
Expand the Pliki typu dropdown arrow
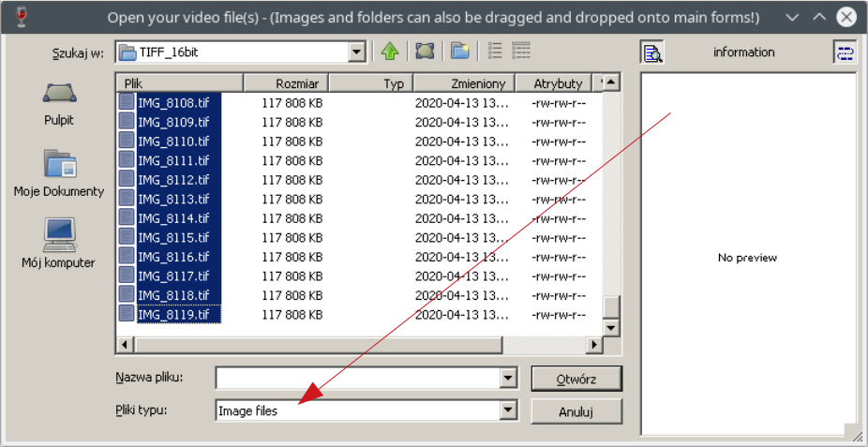click(x=508, y=410)
